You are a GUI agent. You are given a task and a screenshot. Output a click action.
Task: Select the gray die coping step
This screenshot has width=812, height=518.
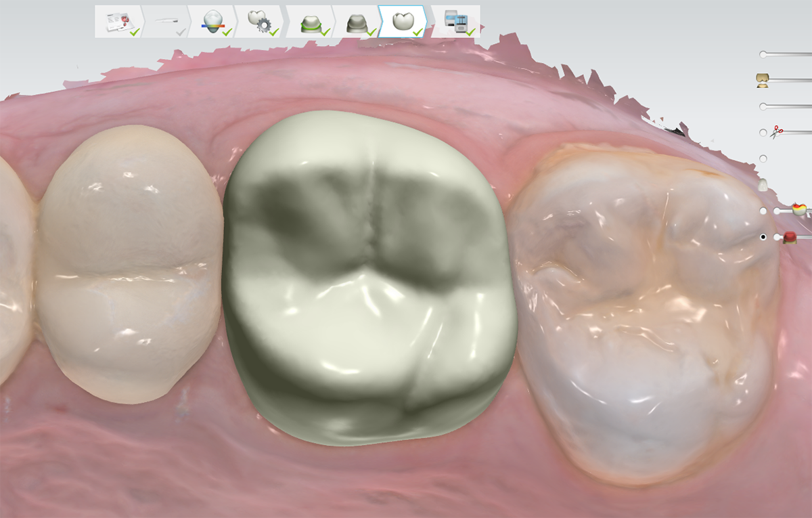[x=356, y=23]
